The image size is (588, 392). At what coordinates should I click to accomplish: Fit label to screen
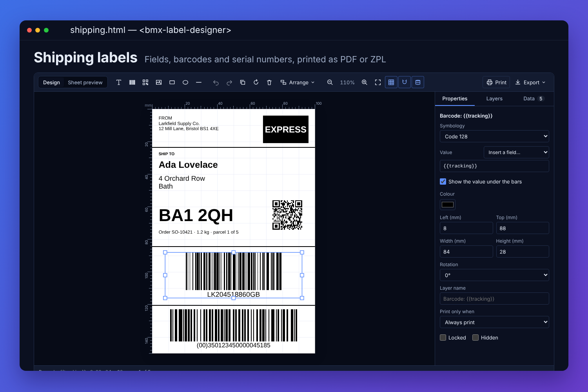tap(378, 82)
